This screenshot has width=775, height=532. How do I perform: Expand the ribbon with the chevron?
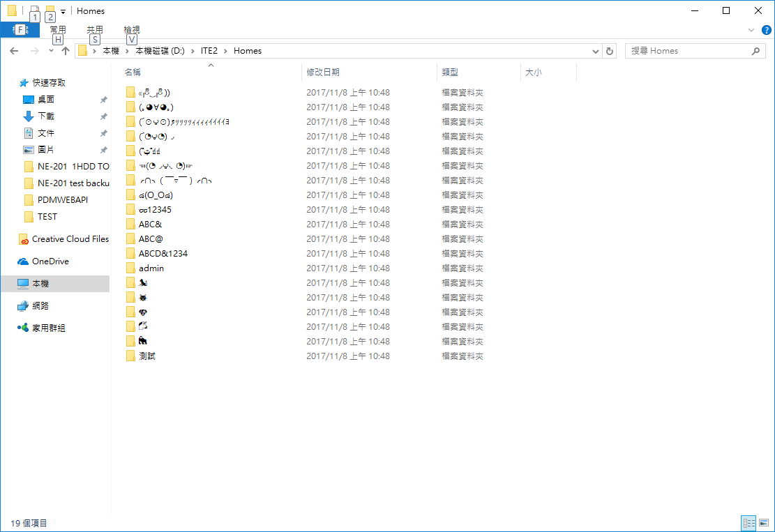(751, 30)
